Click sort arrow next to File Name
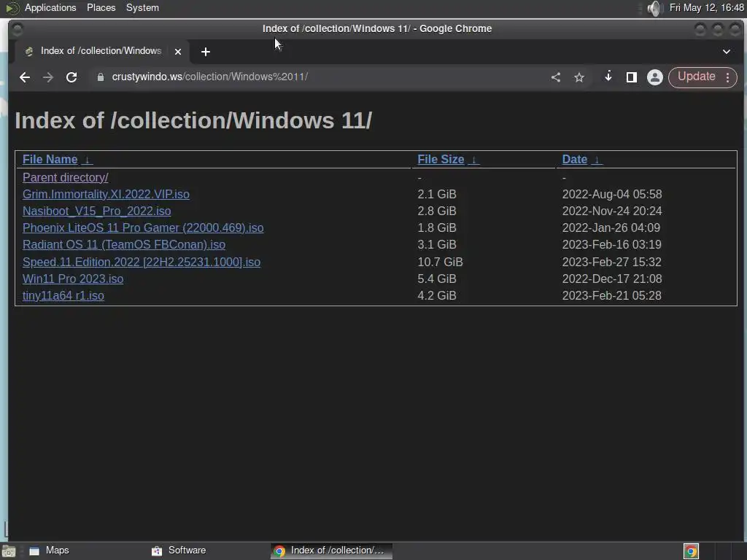This screenshot has width=747, height=560. [88, 160]
